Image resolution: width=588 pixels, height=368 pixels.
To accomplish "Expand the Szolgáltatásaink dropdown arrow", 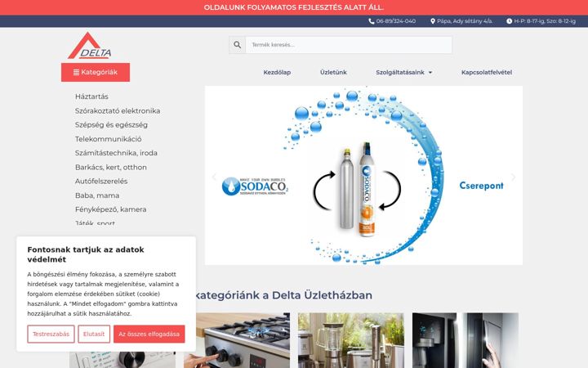I will tap(430, 73).
